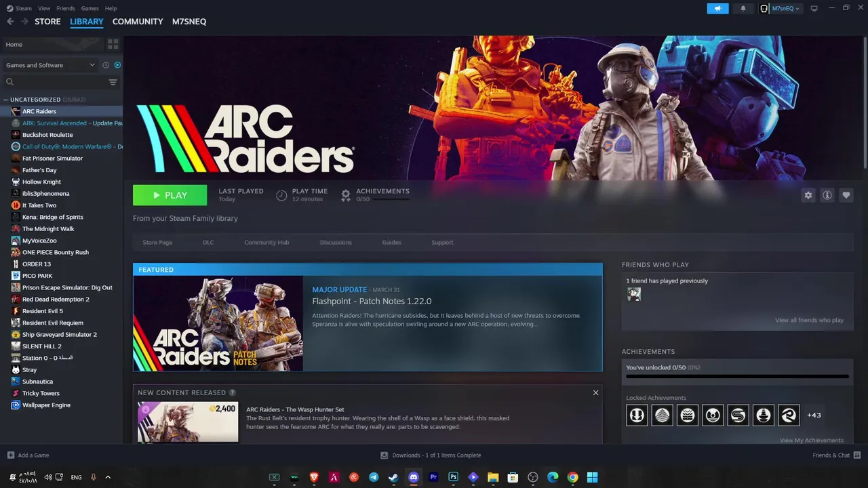
Task: Open the Wasp Hunter Set thumbnail
Action: pos(188,422)
